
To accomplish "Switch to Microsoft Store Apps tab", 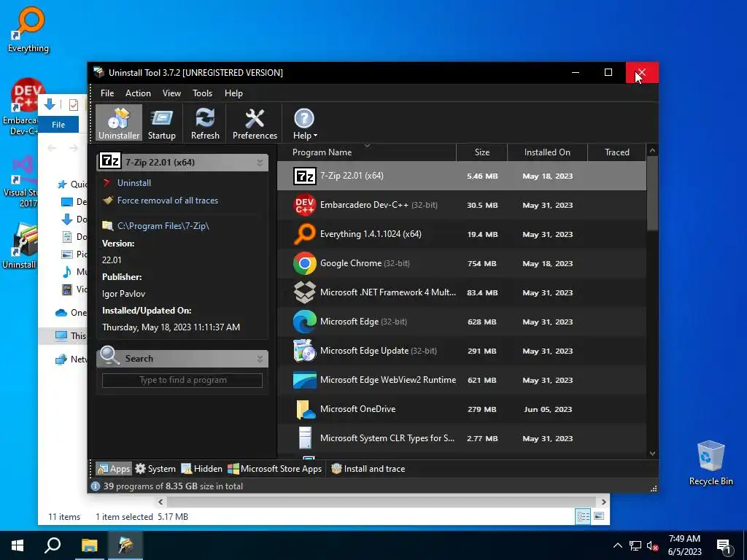I will (x=275, y=469).
